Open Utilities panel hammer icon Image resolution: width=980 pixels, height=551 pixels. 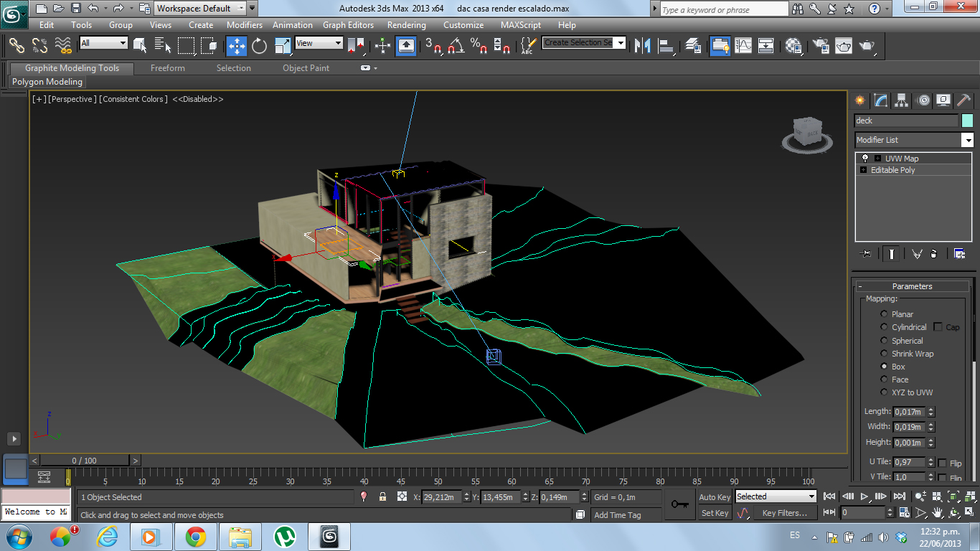coord(963,100)
